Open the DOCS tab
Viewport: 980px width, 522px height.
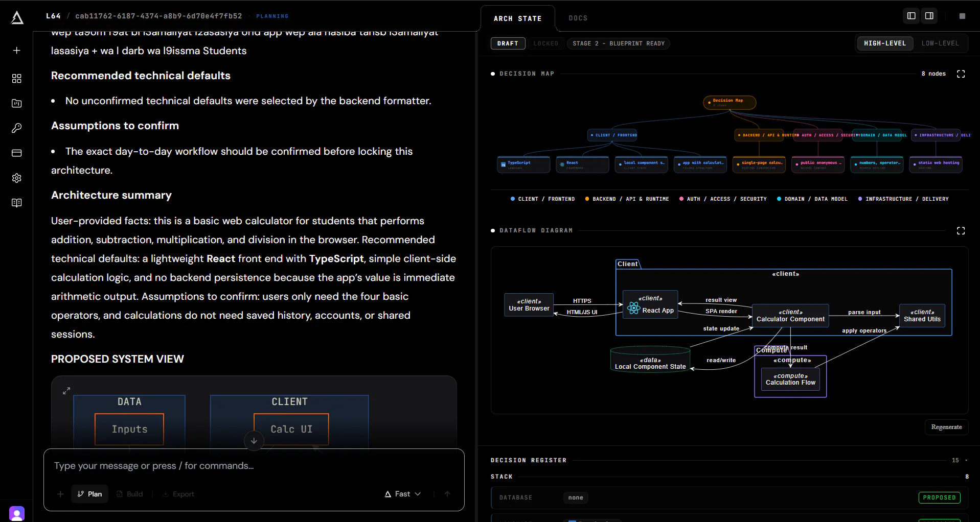[x=578, y=18]
